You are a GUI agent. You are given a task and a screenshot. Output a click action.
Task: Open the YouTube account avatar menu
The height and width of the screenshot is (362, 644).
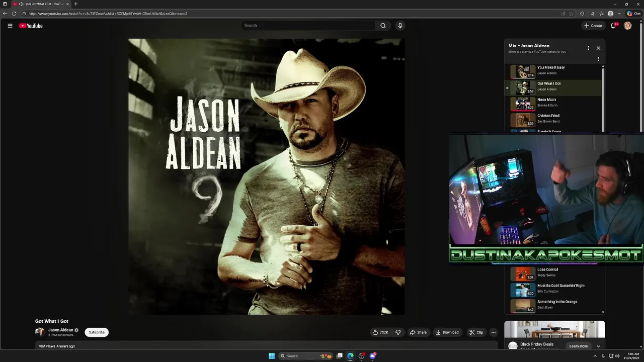[627, 26]
